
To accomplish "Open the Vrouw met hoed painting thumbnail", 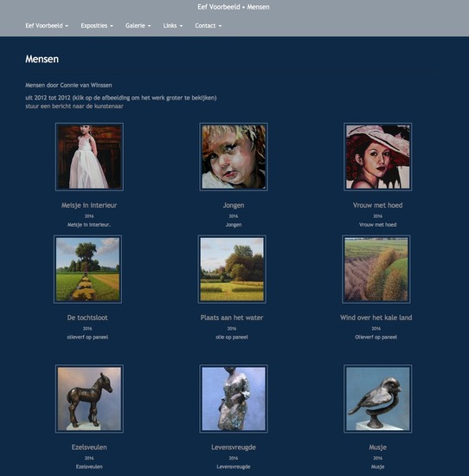I will 377,157.
